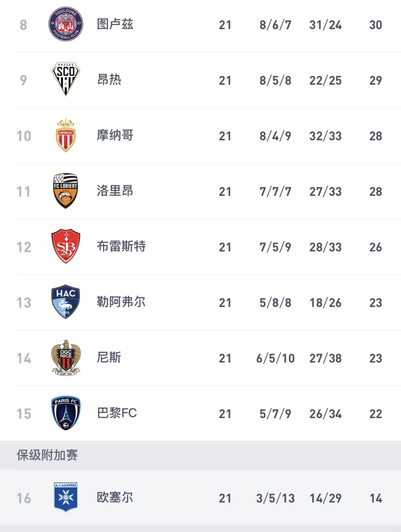Open team page for 昂热
This screenshot has width=401, height=532.
click(109, 80)
